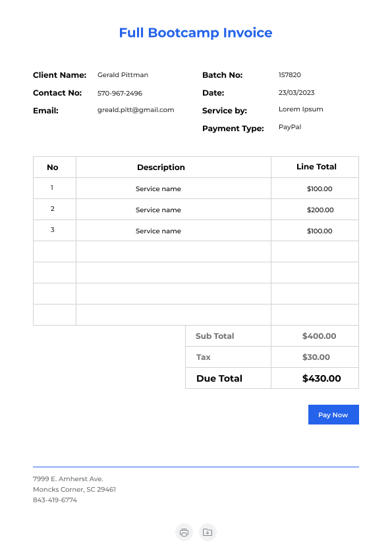
Task: Select the Full Bootcamp Invoice title
Action: [196, 32]
